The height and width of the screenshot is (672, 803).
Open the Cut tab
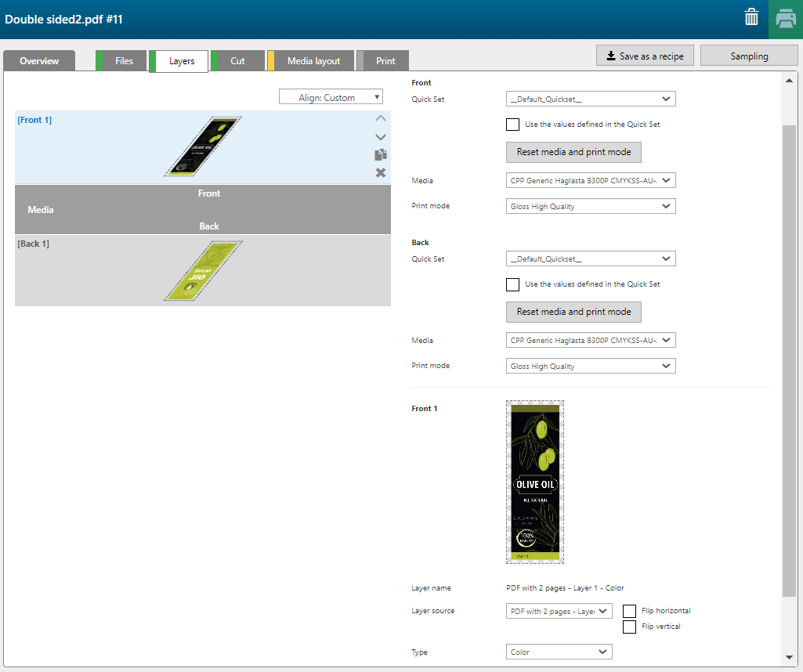(x=237, y=61)
